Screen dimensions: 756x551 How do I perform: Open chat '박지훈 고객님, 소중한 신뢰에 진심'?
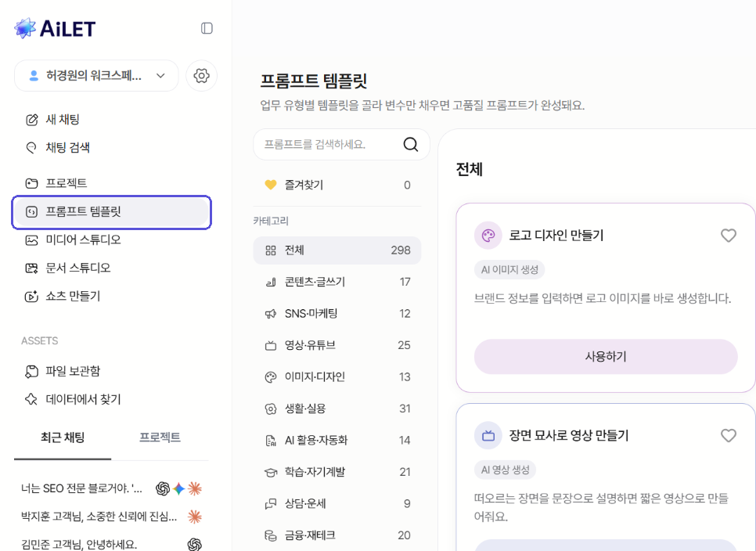[x=99, y=517]
